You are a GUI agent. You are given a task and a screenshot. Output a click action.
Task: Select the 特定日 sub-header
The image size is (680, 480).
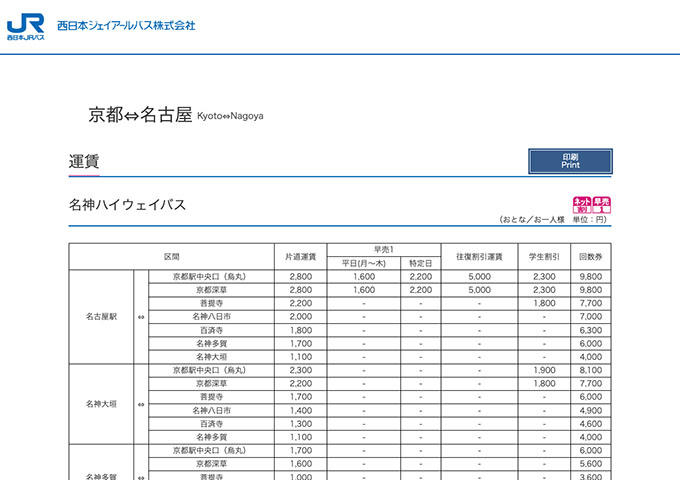coord(420,264)
